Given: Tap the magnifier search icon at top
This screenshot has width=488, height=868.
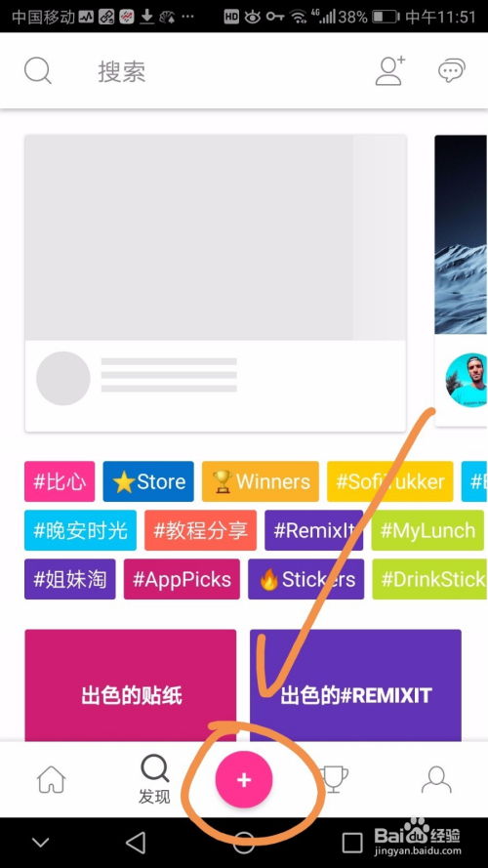Looking at the screenshot, I should (x=38, y=71).
